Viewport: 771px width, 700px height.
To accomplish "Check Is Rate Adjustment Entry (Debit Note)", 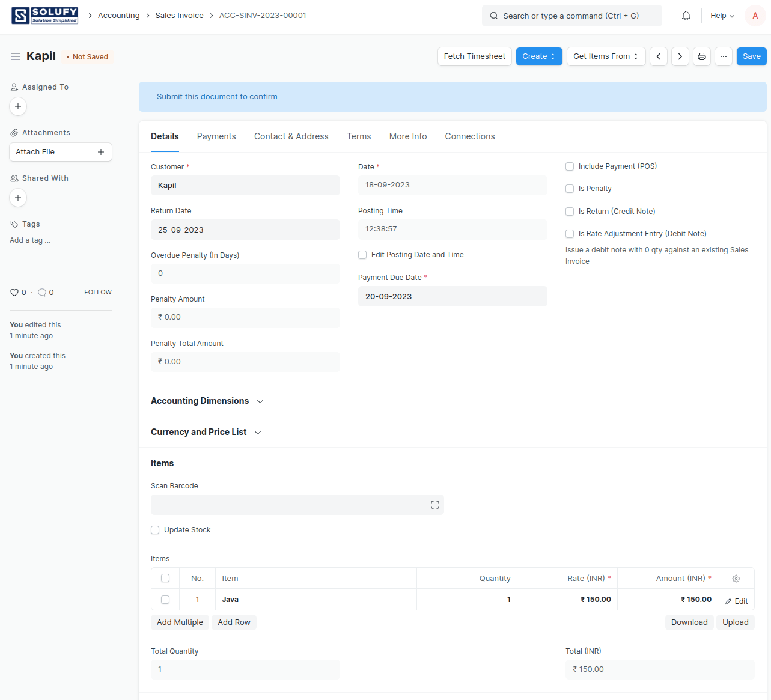I will point(570,234).
